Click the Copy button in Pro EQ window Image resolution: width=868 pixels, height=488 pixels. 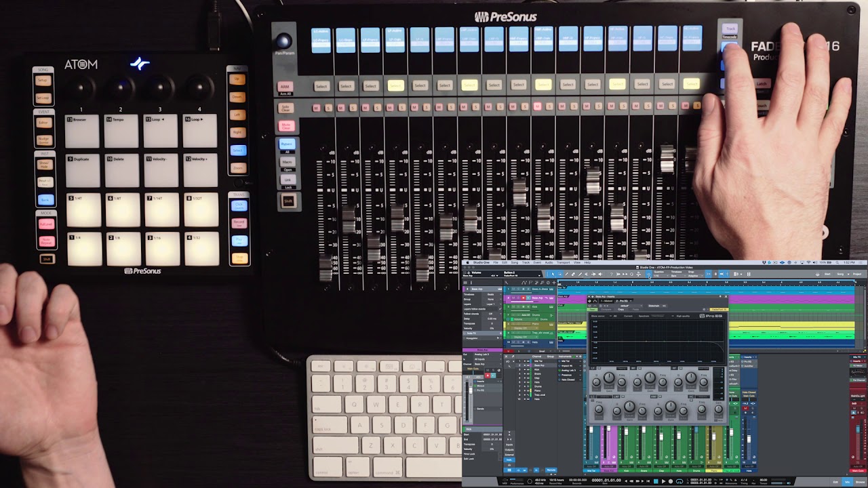[x=620, y=310]
